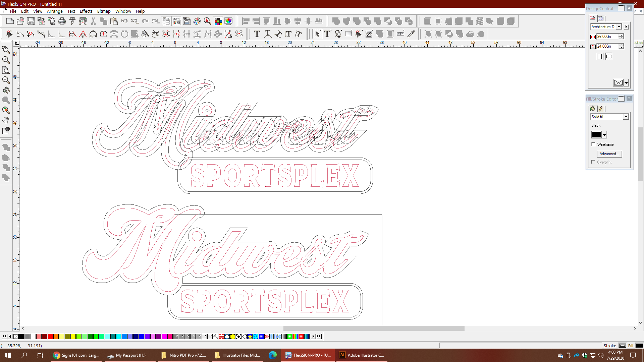
Task: Click the Zoom In magnifier tool
Action: pyautogui.click(x=6, y=60)
